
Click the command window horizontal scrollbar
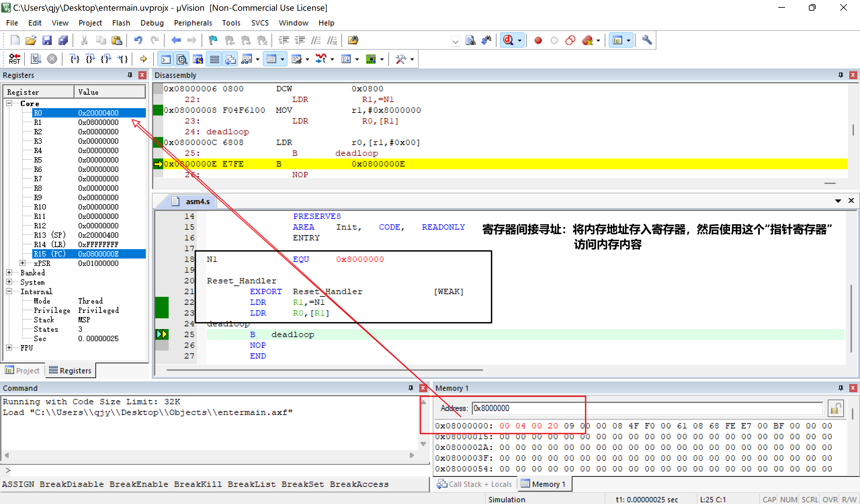(209, 455)
